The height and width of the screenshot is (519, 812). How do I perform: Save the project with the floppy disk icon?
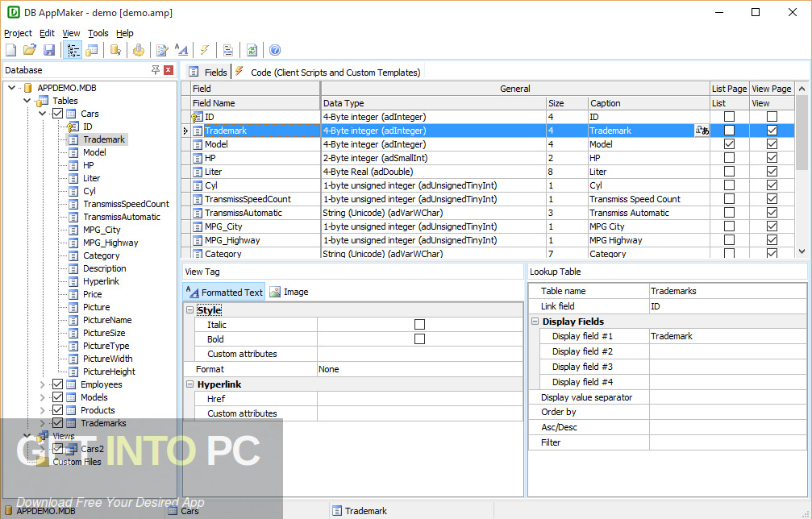(49, 50)
